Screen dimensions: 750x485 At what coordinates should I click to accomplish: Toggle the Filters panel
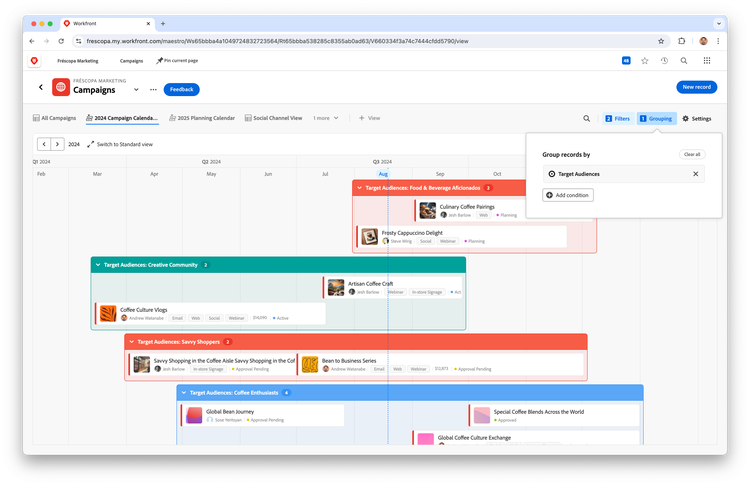[x=616, y=118]
